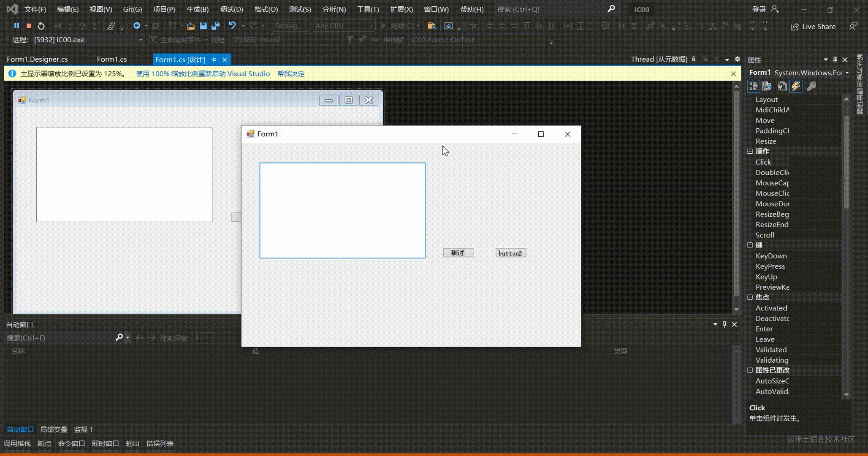Click the 确定 button on Form1
The height and width of the screenshot is (456, 868).
(x=458, y=252)
